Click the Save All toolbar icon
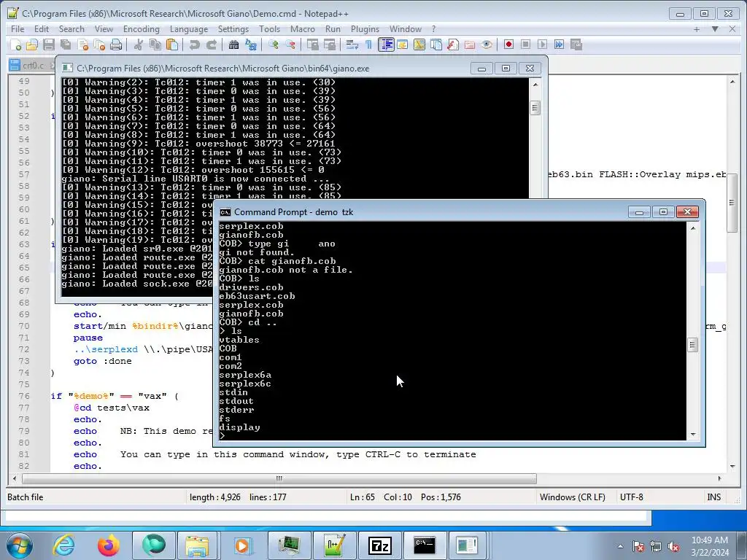 pos(65,44)
